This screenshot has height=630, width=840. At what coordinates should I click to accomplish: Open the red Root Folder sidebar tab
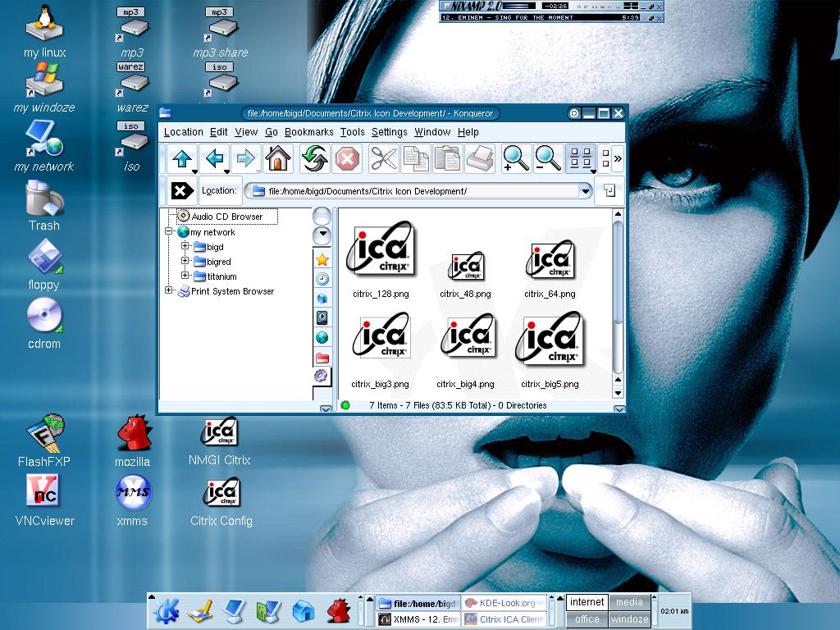tap(322, 358)
